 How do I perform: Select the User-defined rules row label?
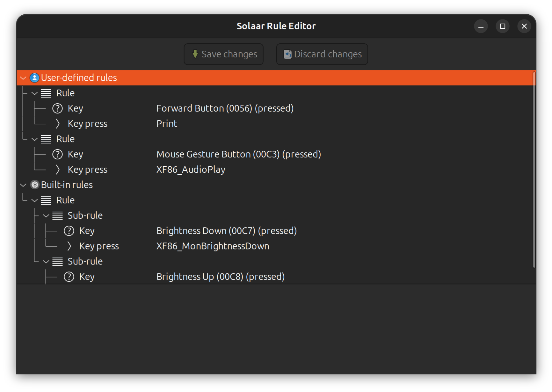point(79,78)
